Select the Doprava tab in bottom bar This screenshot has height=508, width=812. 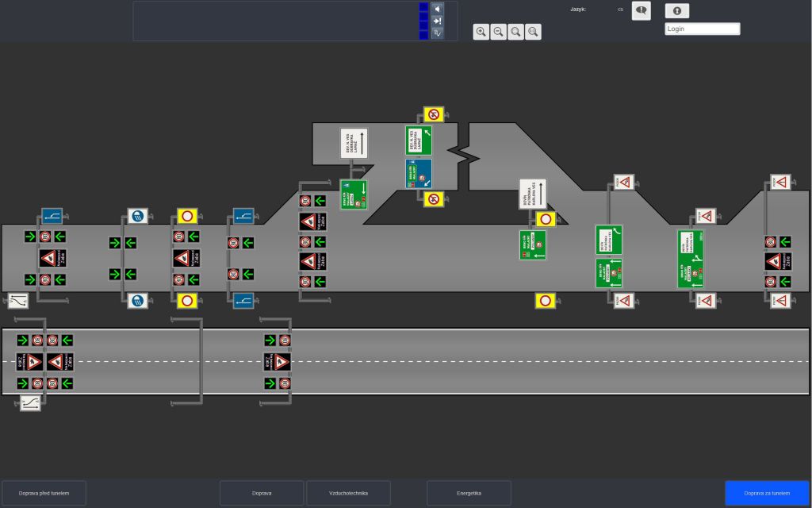pyautogui.click(x=262, y=493)
